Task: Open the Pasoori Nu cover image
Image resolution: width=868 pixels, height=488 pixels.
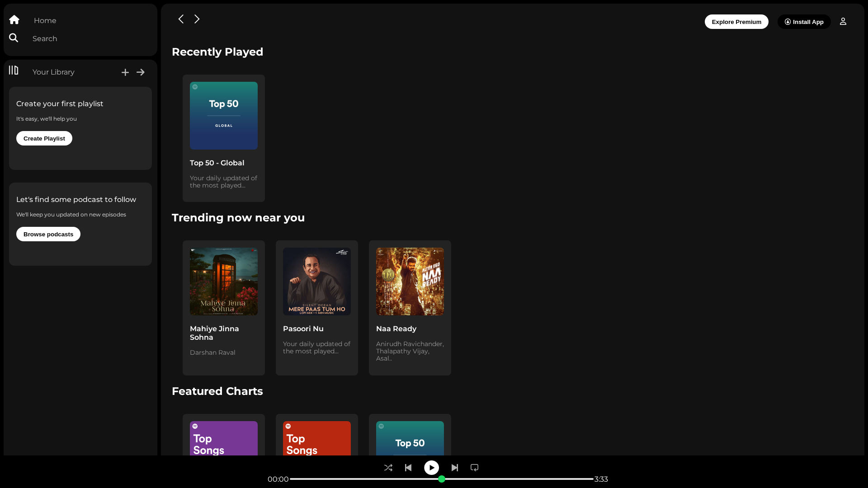Action: [317, 282]
